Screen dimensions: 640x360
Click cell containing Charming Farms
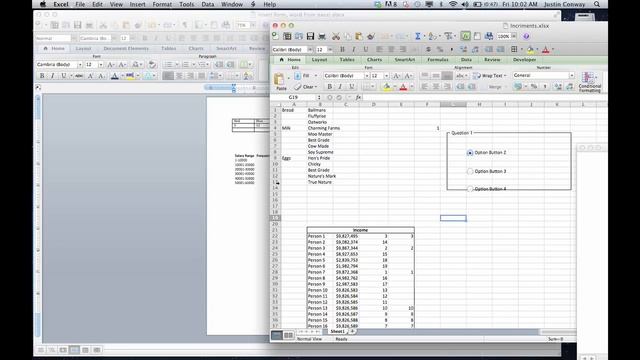point(324,128)
